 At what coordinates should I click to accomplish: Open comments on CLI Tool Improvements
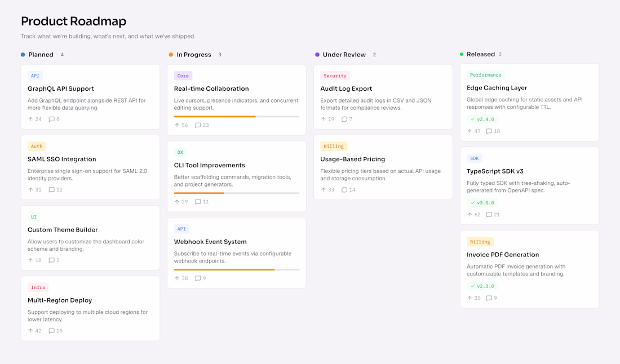point(198,202)
